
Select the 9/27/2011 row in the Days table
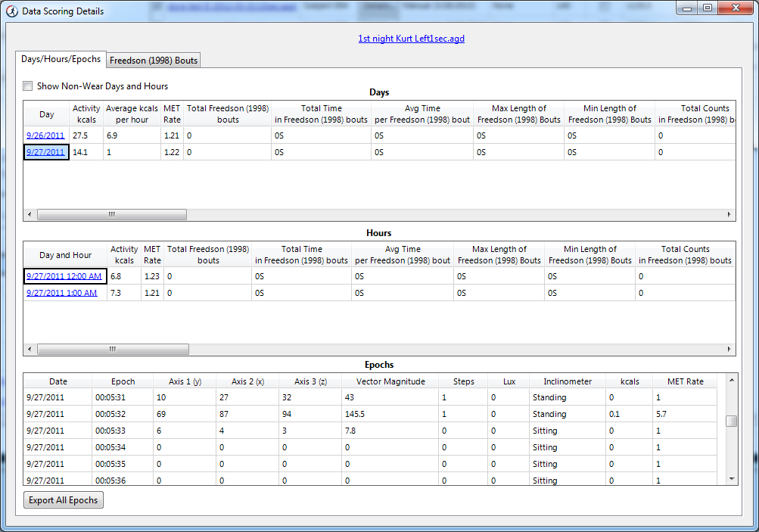tap(45, 151)
